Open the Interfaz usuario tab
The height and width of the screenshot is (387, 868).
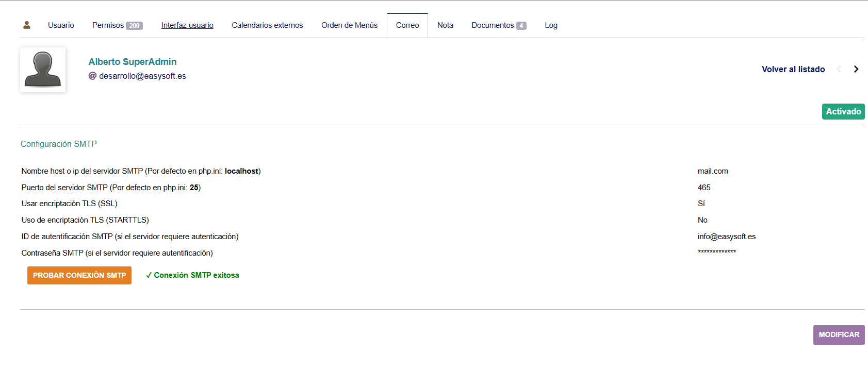pos(187,25)
